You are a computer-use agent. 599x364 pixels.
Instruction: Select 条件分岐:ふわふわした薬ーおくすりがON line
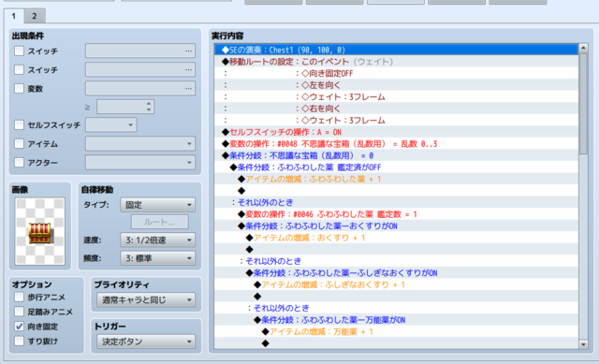396,226
